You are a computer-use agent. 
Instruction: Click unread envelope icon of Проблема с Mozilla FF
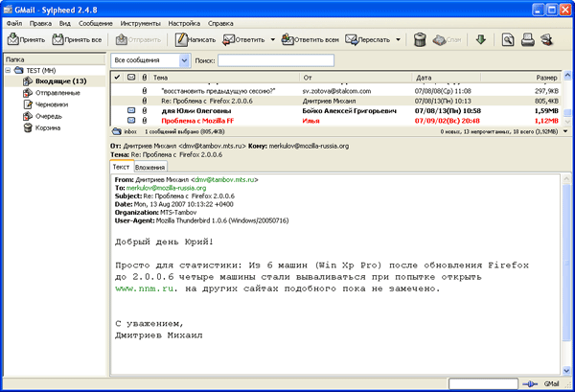[131, 120]
